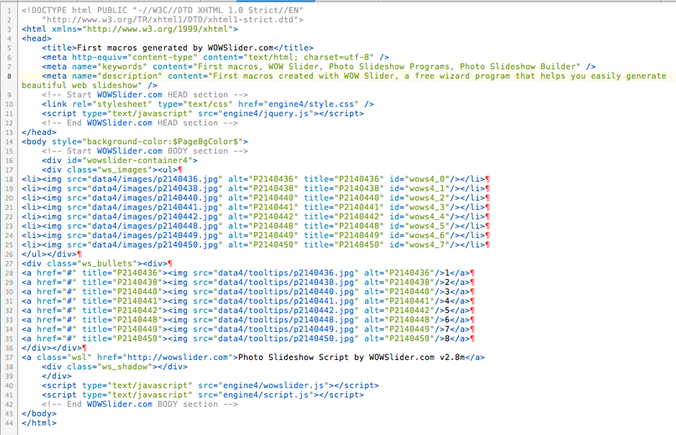676x435 pixels.
Task: Click the "wows4_4" id value
Action: point(427,217)
